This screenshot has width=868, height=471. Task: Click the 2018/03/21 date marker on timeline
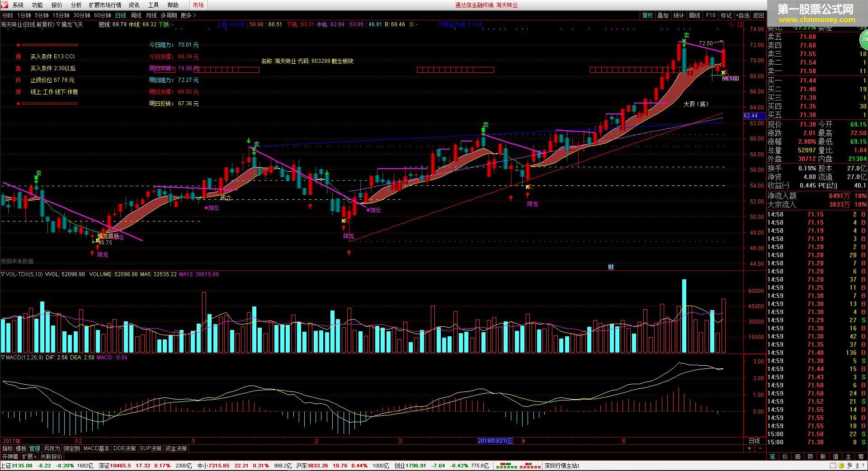(x=495, y=441)
